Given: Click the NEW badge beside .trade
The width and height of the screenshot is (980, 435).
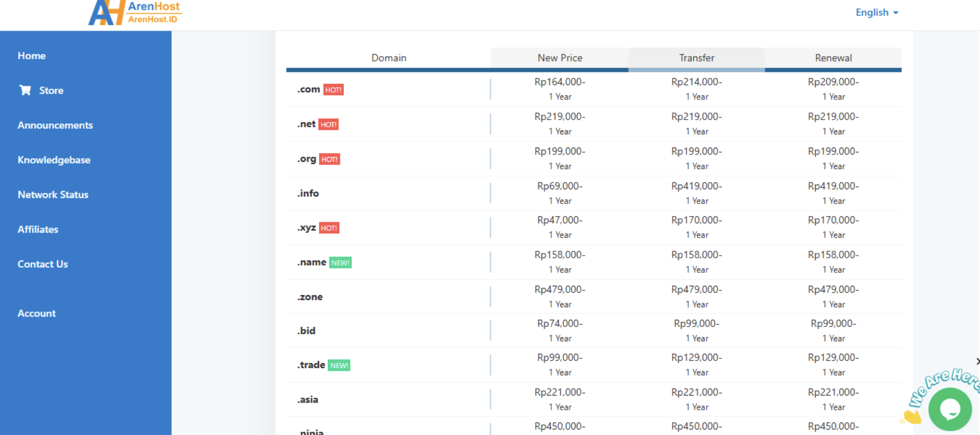Looking at the screenshot, I should (339, 365).
